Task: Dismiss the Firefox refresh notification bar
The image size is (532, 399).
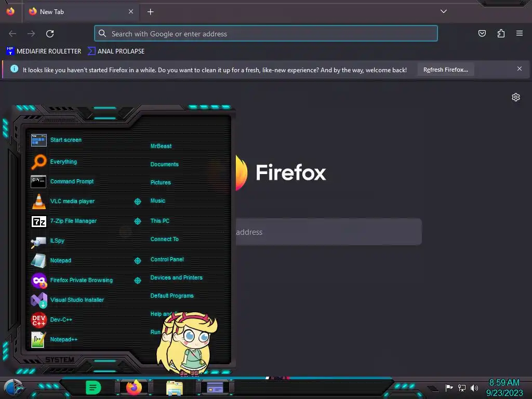Action: click(x=519, y=69)
